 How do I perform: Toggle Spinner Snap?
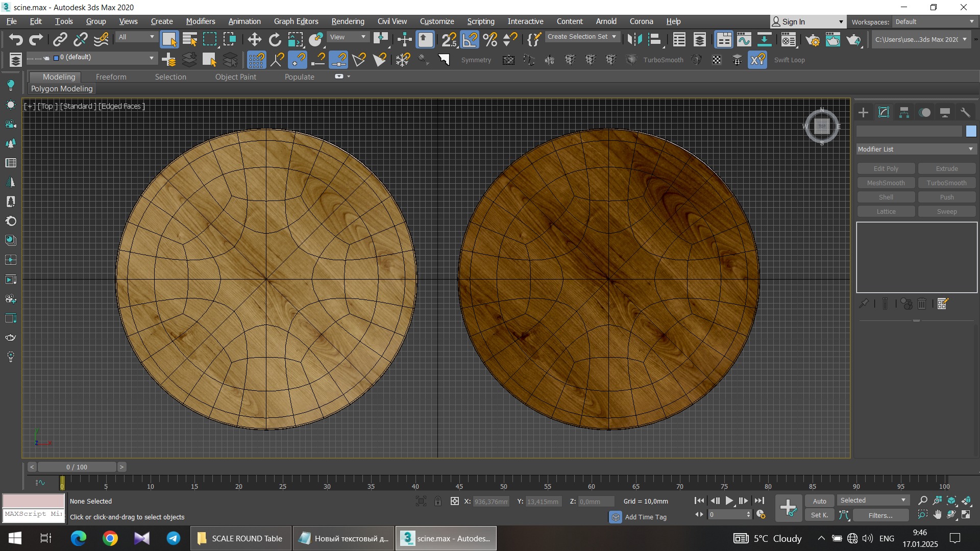pos(510,39)
